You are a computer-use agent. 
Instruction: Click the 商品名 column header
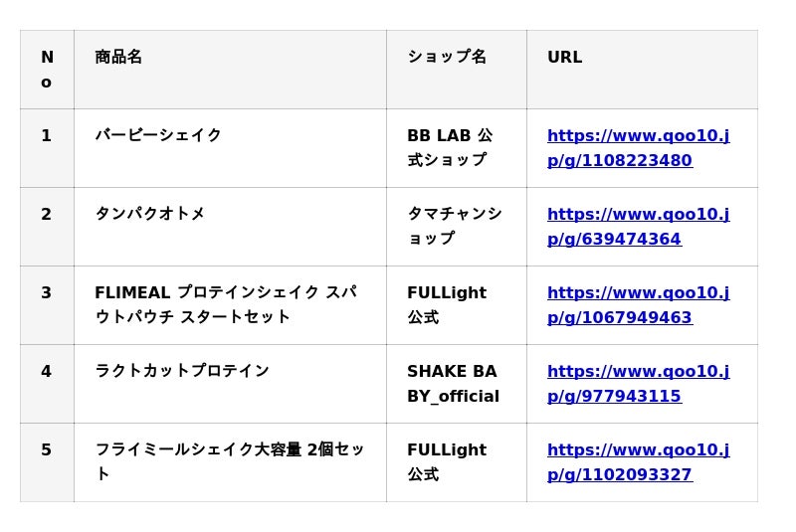pyautogui.click(x=118, y=58)
